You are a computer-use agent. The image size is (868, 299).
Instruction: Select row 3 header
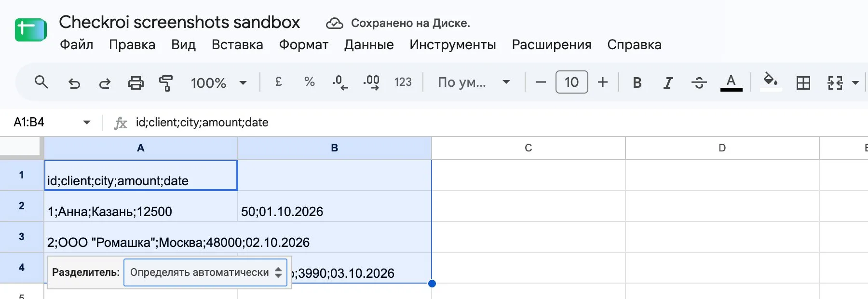coord(22,237)
